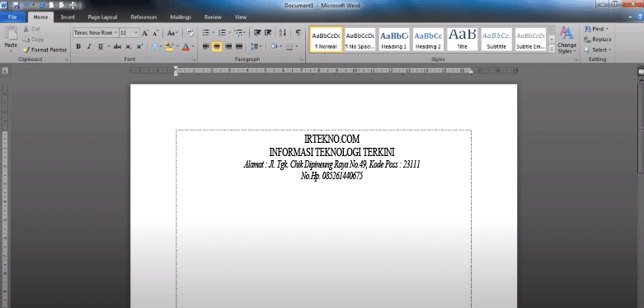The image size is (644, 308).
Task: Switch to the Page Layout tab
Action: click(103, 17)
